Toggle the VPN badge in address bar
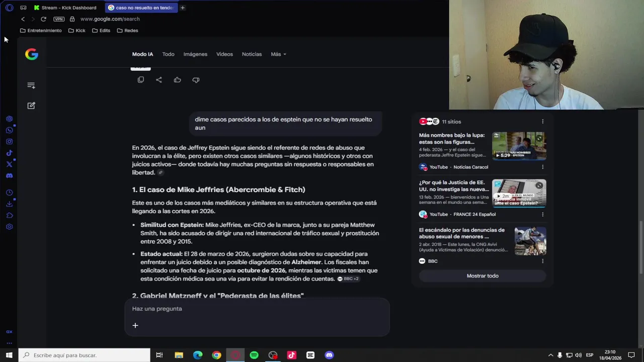Viewport: 644px width, 362px height. pyautogui.click(x=59, y=19)
